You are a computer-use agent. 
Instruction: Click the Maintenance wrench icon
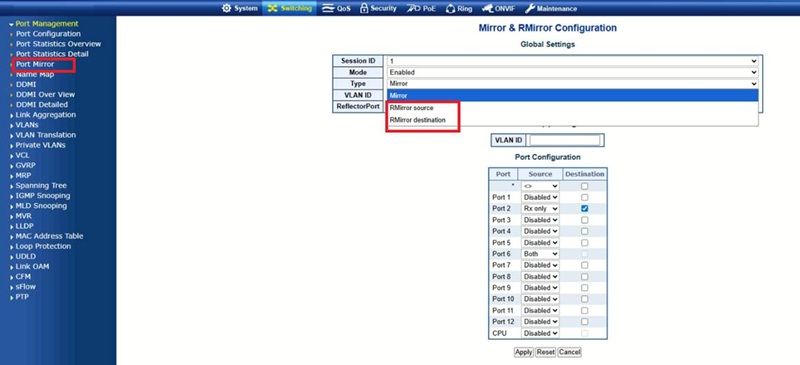530,8
